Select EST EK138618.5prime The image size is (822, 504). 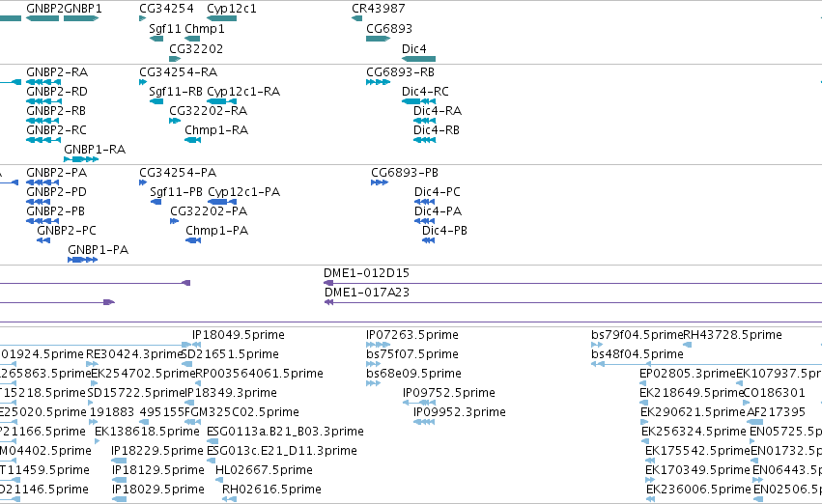pos(148,432)
